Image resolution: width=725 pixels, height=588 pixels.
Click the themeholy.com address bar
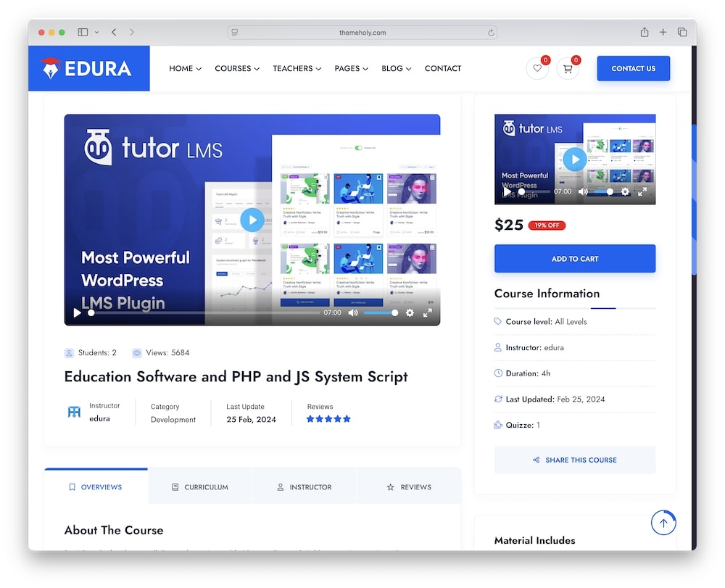(362, 33)
